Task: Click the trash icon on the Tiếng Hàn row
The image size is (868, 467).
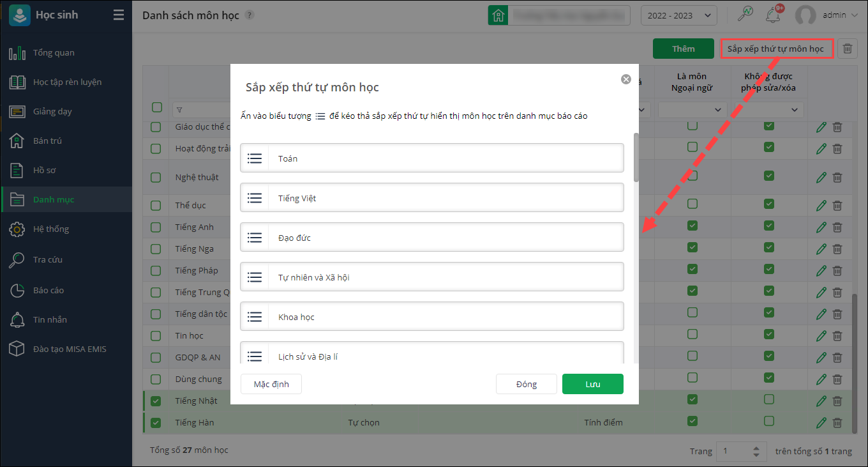Action: coord(837,422)
